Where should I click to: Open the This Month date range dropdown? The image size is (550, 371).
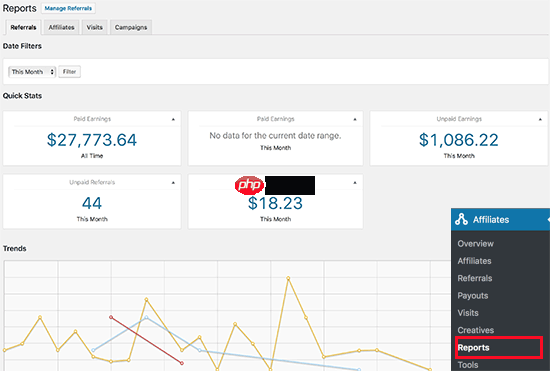[32, 72]
